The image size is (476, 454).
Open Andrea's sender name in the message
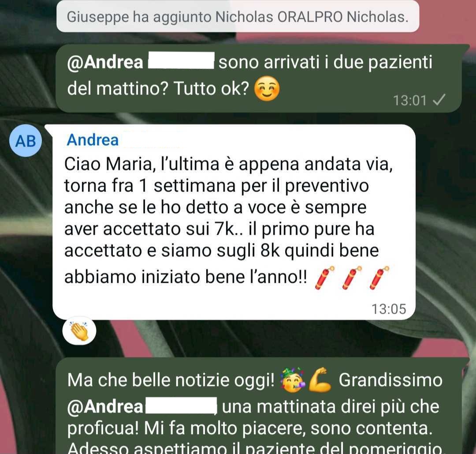click(x=93, y=140)
